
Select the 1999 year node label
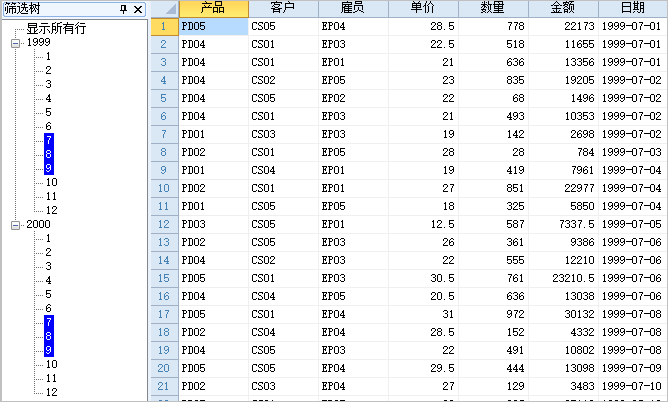pos(38,43)
